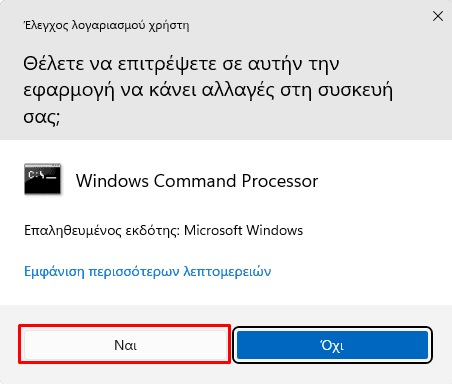Viewport: 452px width, 384px height.
Task: Decline with the Όχι button
Action: pyautogui.click(x=332, y=345)
